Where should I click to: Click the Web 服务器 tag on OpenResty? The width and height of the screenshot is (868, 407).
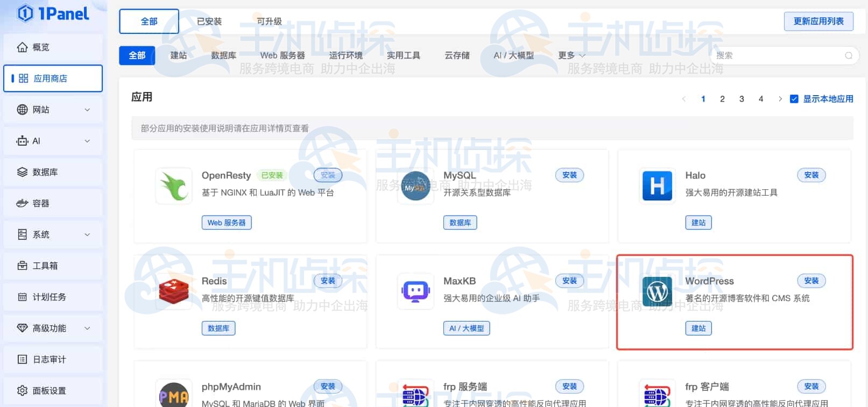(x=227, y=223)
